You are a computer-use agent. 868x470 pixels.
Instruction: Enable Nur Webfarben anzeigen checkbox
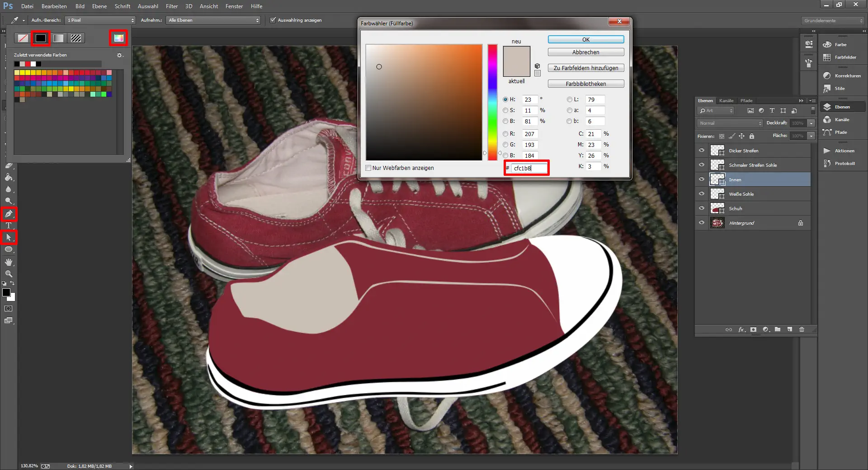(368, 168)
